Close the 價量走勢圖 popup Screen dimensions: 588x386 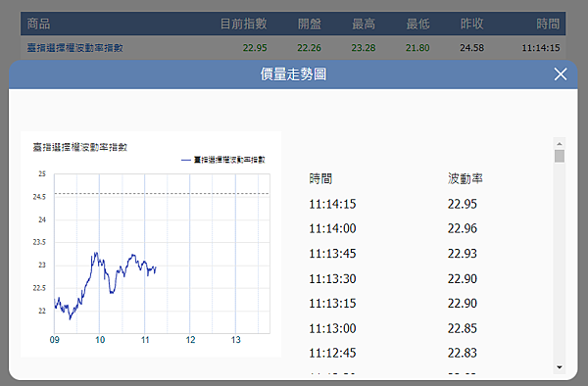click(561, 74)
